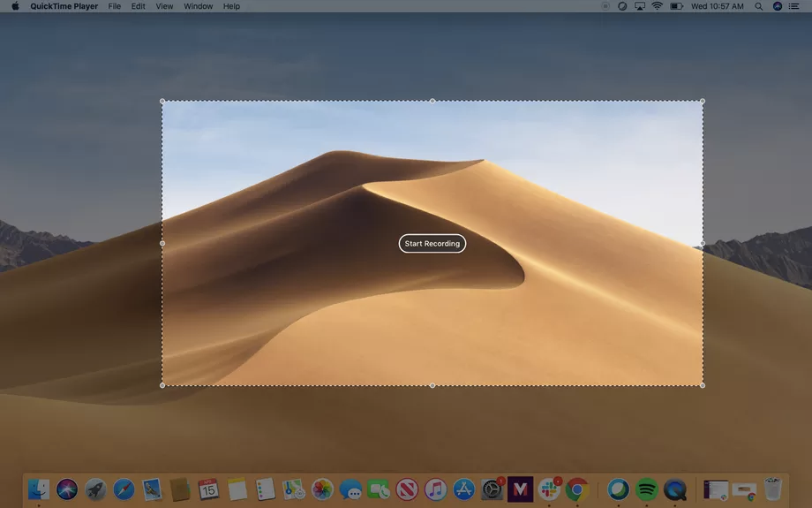The height and width of the screenshot is (508, 812).
Task: Click QuickTime Player icon in Dock
Action: click(x=675, y=489)
